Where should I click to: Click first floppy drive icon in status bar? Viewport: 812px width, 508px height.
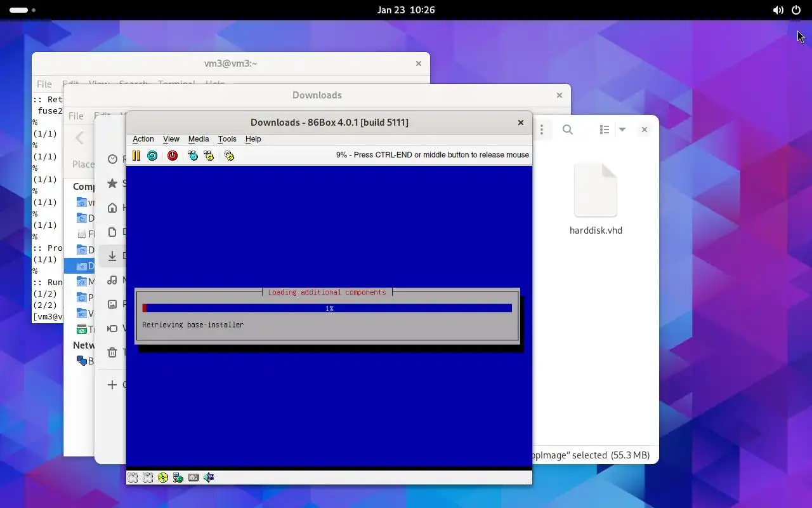[x=133, y=478]
